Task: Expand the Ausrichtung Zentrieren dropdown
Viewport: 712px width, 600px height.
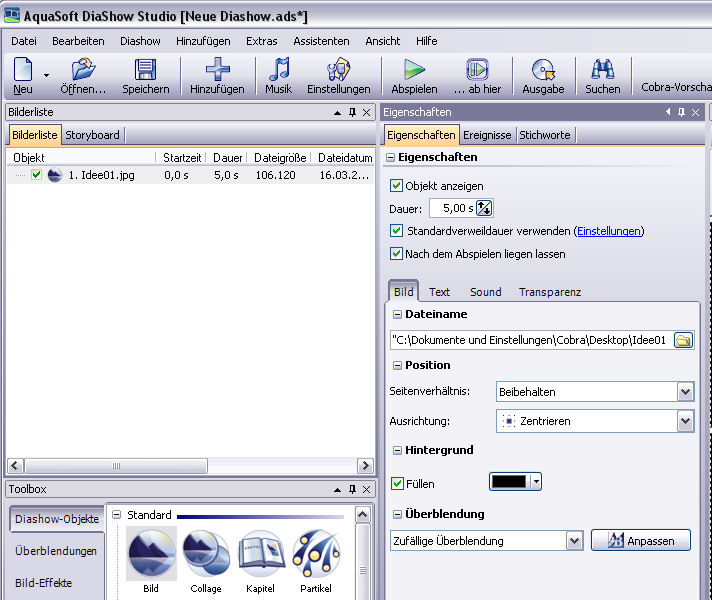Action: coord(685,422)
